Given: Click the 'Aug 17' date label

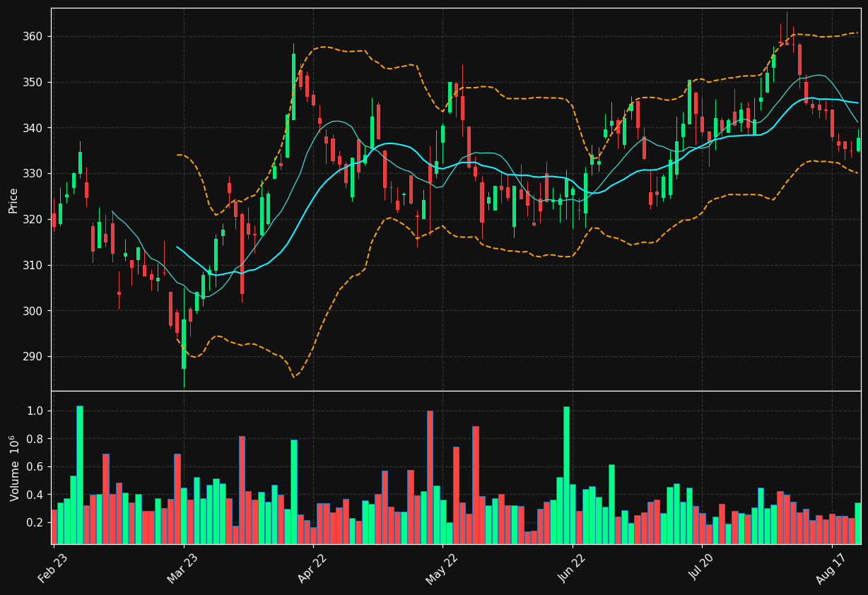Looking at the screenshot, I should [831, 570].
